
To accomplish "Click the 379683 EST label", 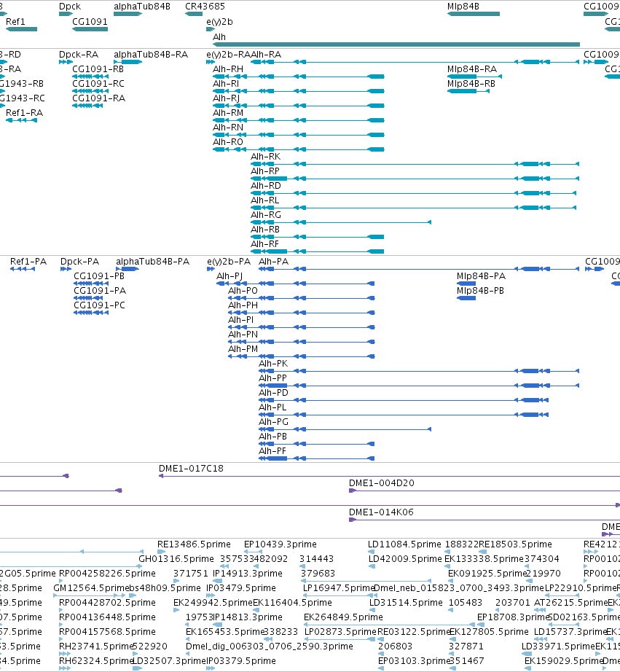I will (x=318, y=574).
